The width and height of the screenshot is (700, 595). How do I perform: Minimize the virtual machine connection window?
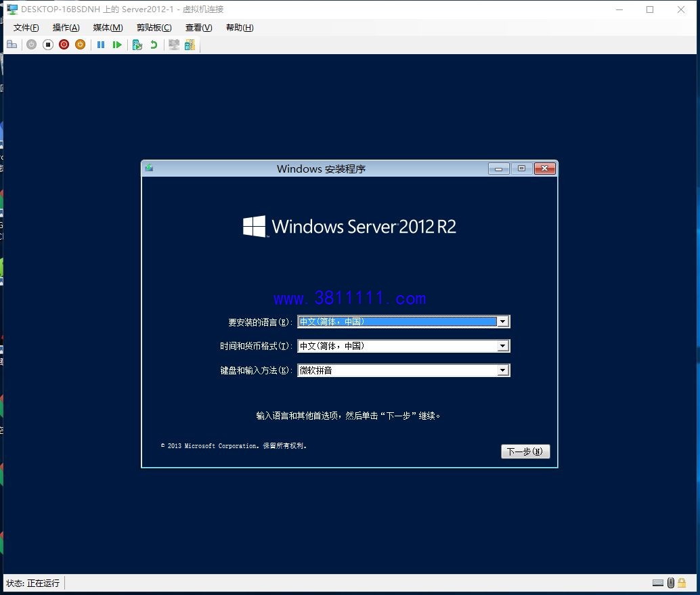click(619, 9)
